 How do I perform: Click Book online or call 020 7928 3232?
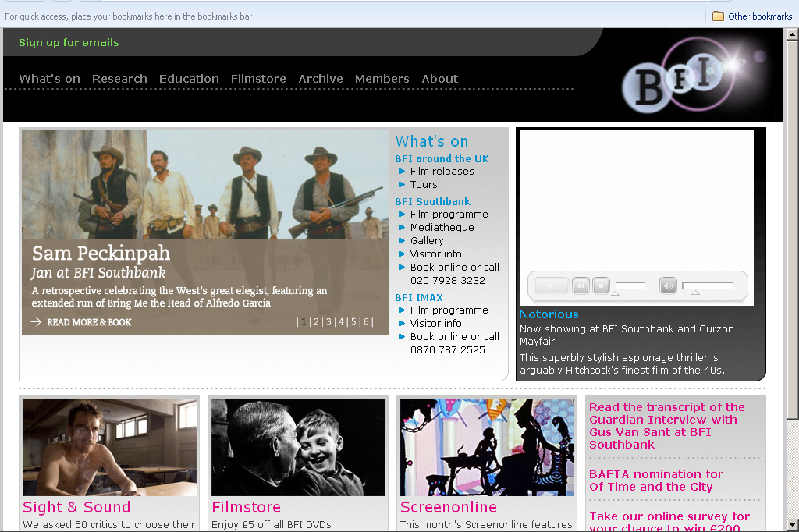[455, 274]
